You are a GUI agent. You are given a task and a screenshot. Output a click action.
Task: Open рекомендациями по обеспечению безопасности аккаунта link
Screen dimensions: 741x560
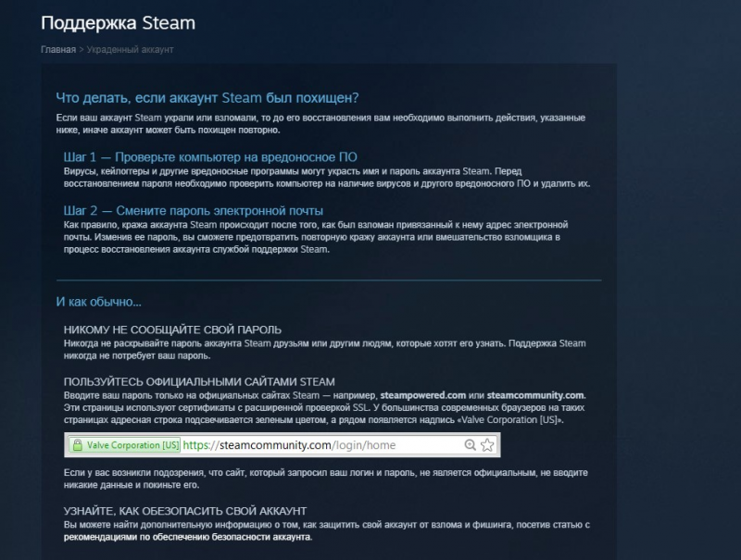coord(188,537)
